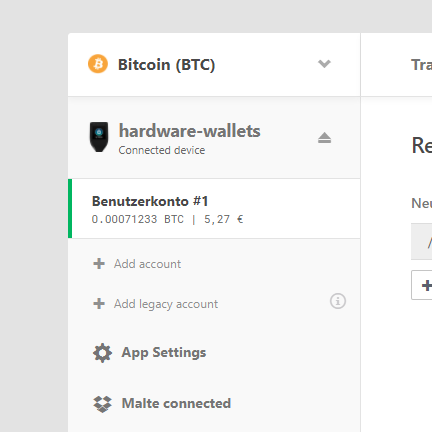Viewport: 432px width, 432px height.
Task: Click the plus button in the right panel
Action: (x=422, y=285)
